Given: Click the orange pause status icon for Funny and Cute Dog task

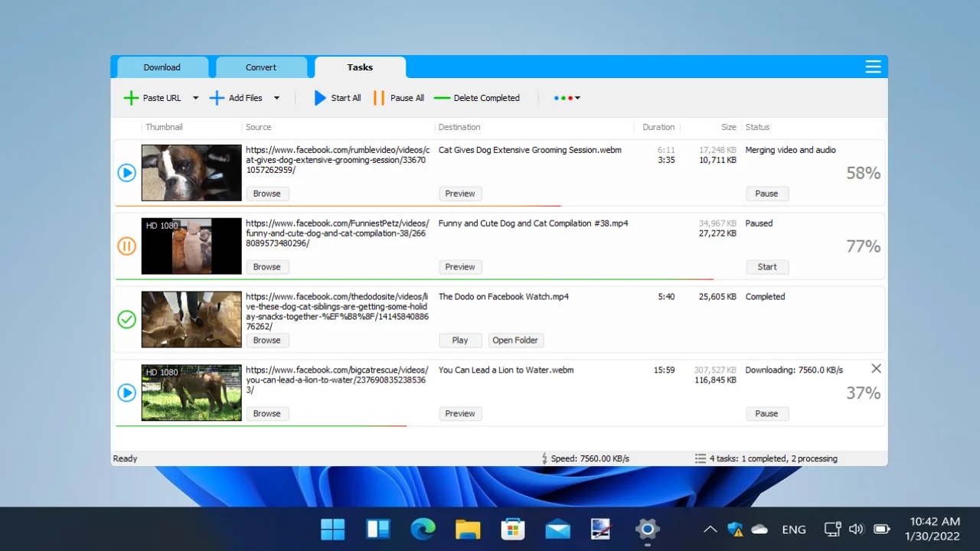Looking at the screenshot, I should click(126, 246).
